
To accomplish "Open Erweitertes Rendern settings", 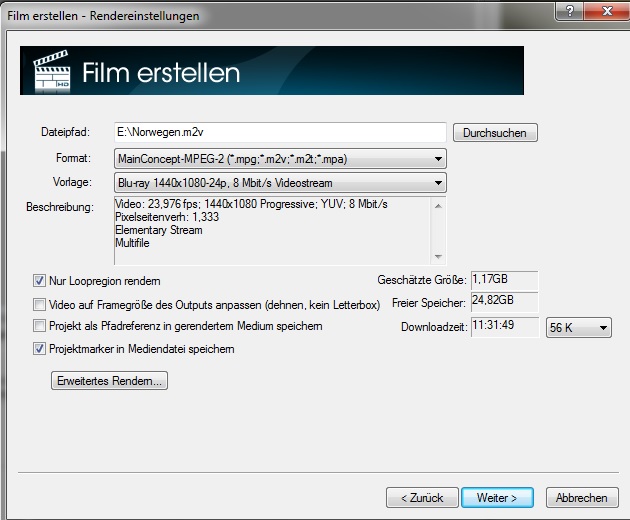I will [110, 381].
